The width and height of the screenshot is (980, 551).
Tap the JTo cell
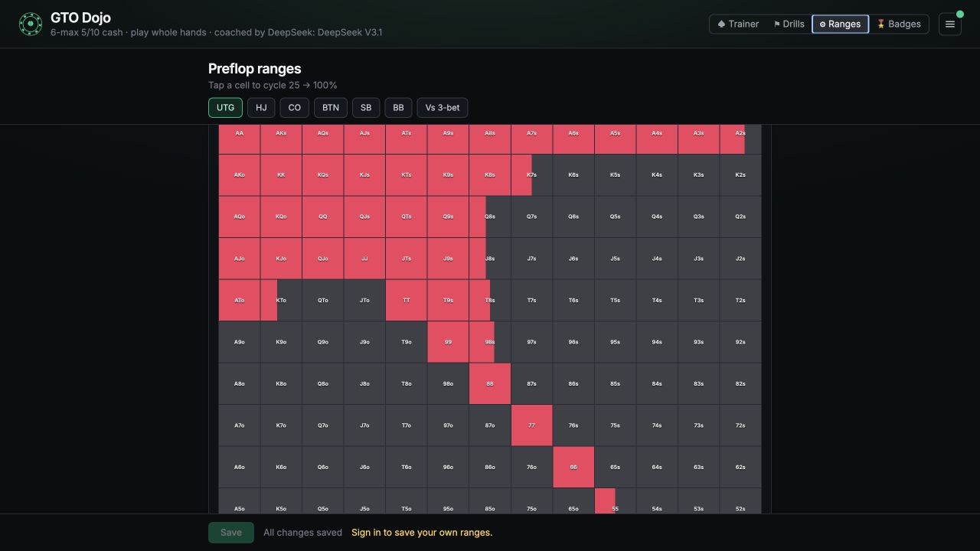(364, 300)
